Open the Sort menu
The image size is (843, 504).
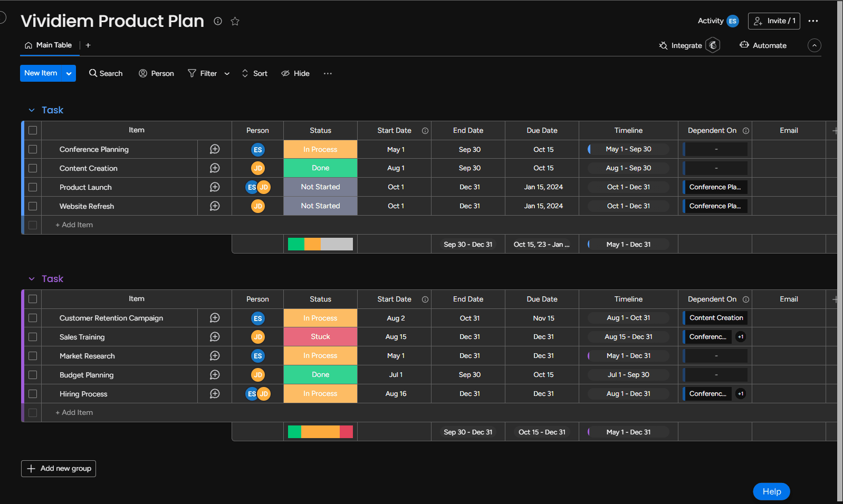coord(255,73)
